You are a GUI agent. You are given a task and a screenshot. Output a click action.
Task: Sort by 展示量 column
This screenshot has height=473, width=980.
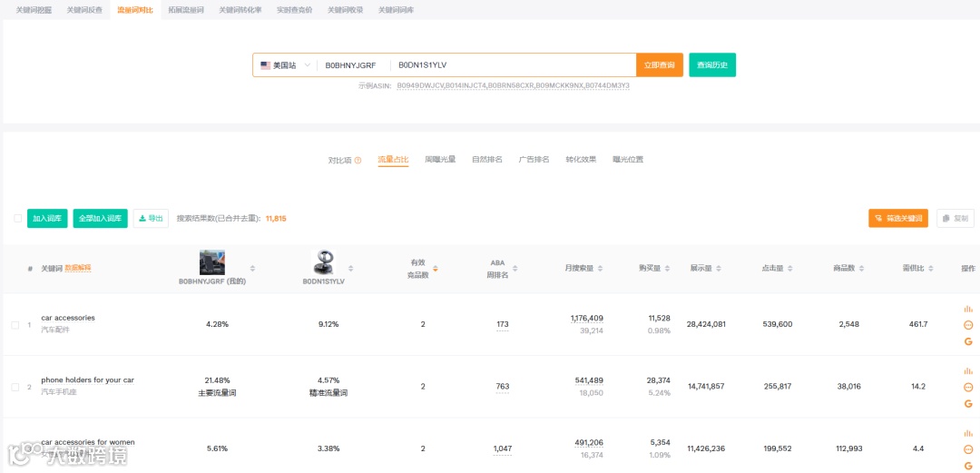coord(718,269)
